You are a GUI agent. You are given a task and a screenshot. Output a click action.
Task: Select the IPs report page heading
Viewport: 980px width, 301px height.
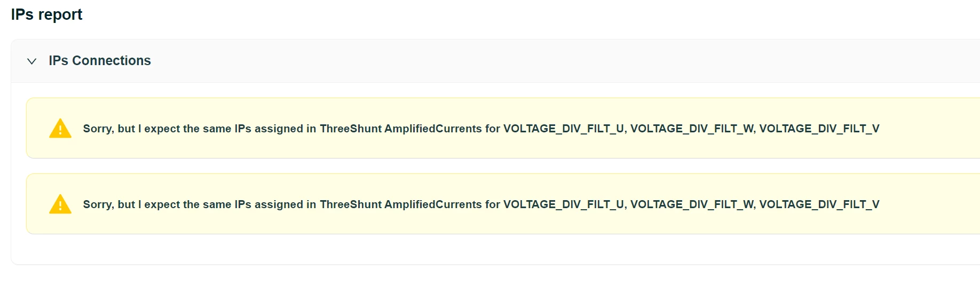(x=46, y=14)
